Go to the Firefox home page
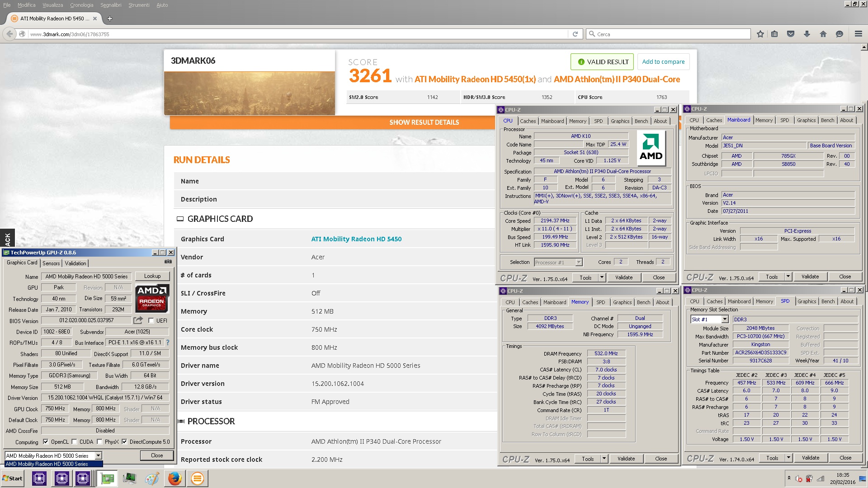 pos(823,34)
